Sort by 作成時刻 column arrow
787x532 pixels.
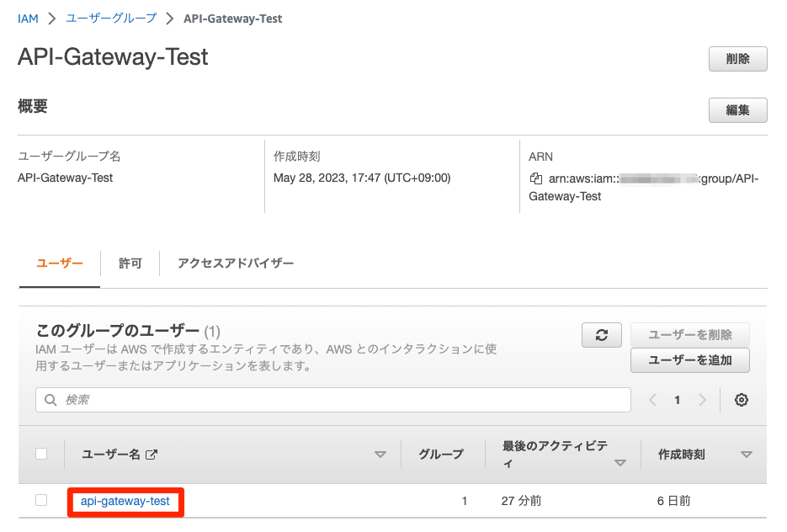click(x=746, y=455)
